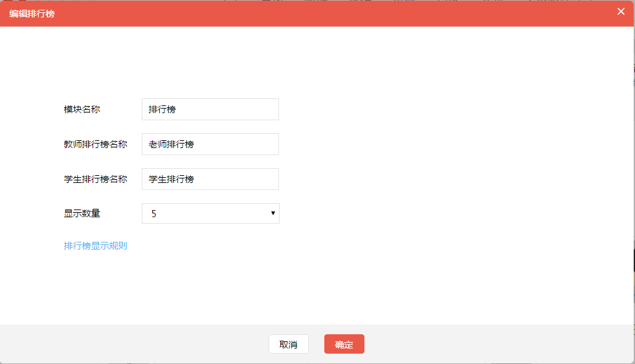Click the 模块名称 input field
This screenshot has width=635, height=364.
(x=210, y=109)
